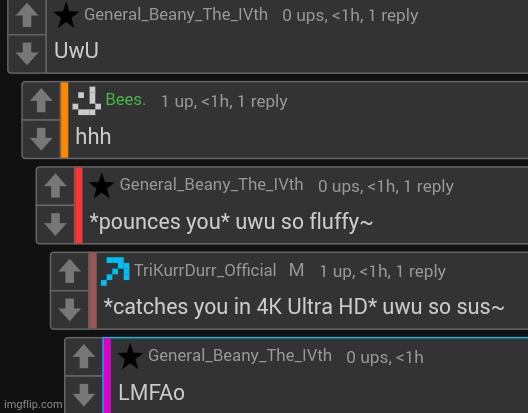Click Bees. pixel smiley avatar icon
This screenshot has height=413, width=528.
[x=87, y=101]
